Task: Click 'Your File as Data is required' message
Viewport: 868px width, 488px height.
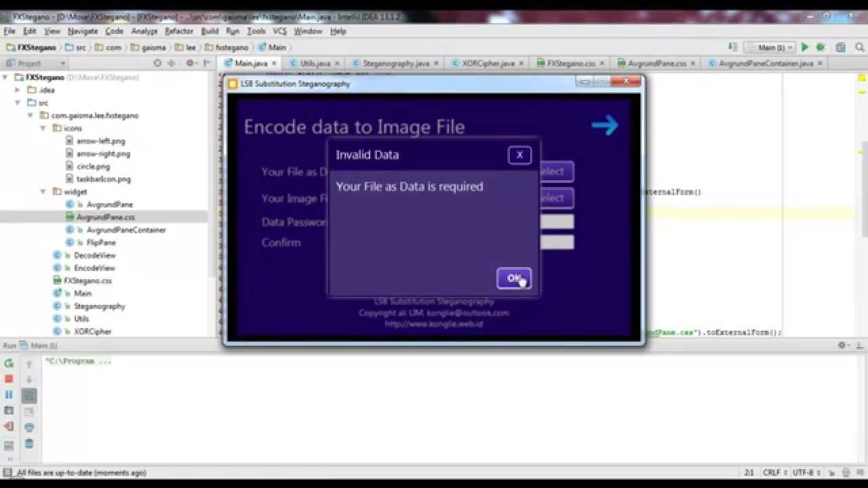Action: coord(410,186)
